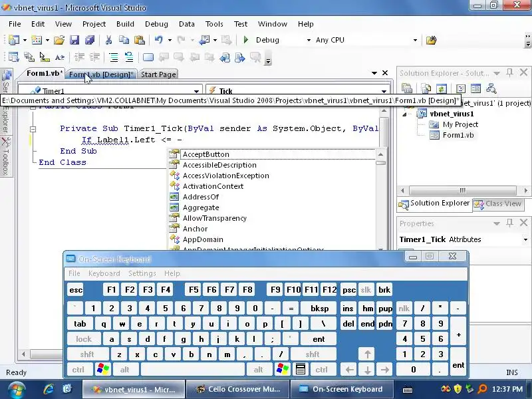
Task: Select Form1.vb in Solution Explorer tree
Action: click(458, 136)
